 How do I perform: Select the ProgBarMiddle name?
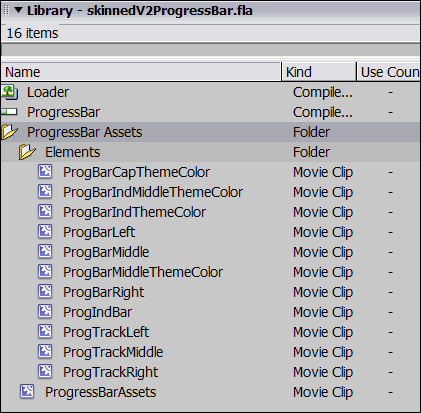[x=106, y=252]
